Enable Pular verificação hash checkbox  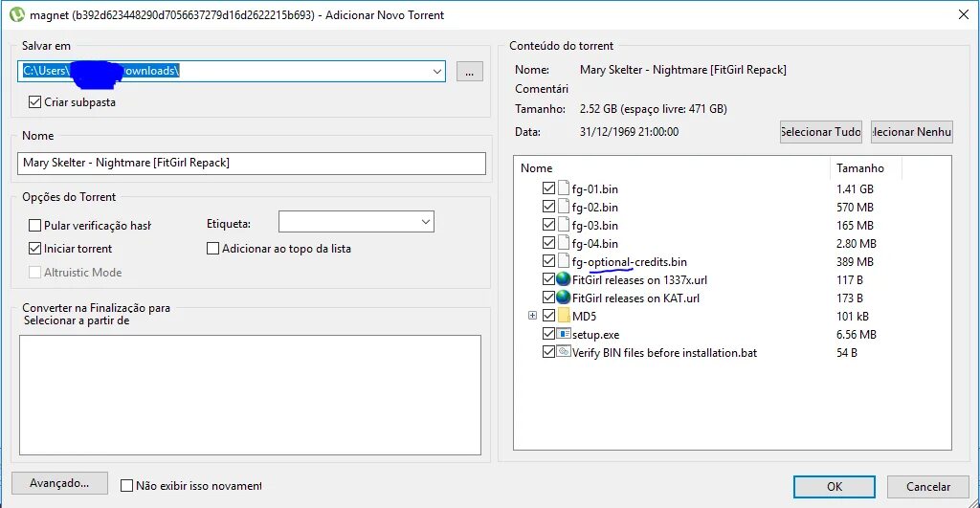pyautogui.click(x=35, y=225)
